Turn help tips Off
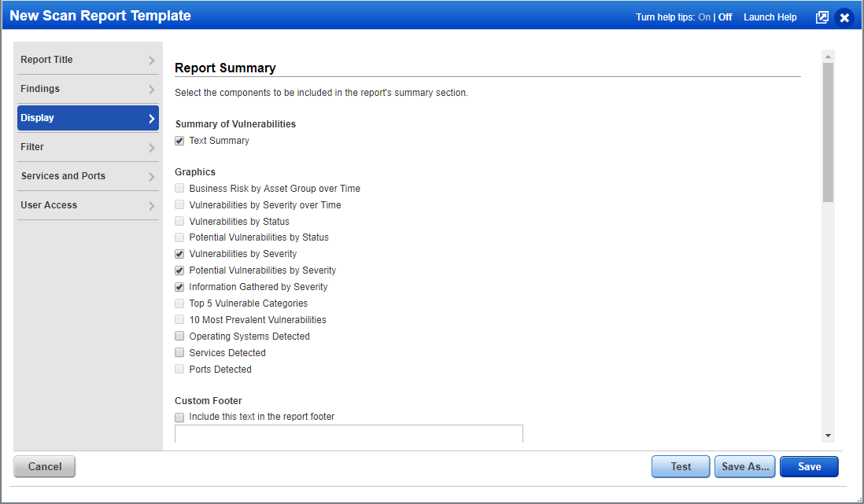864x504 pixels. pyautogui.click(x=723, y=17)
